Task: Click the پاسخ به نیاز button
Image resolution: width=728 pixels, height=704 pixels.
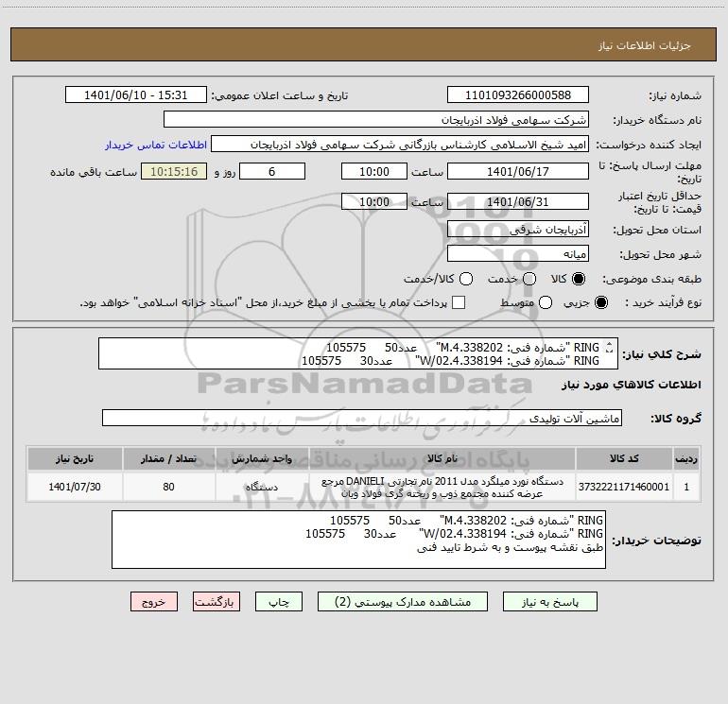Action: pyautogui.click(x=550, y=602)
